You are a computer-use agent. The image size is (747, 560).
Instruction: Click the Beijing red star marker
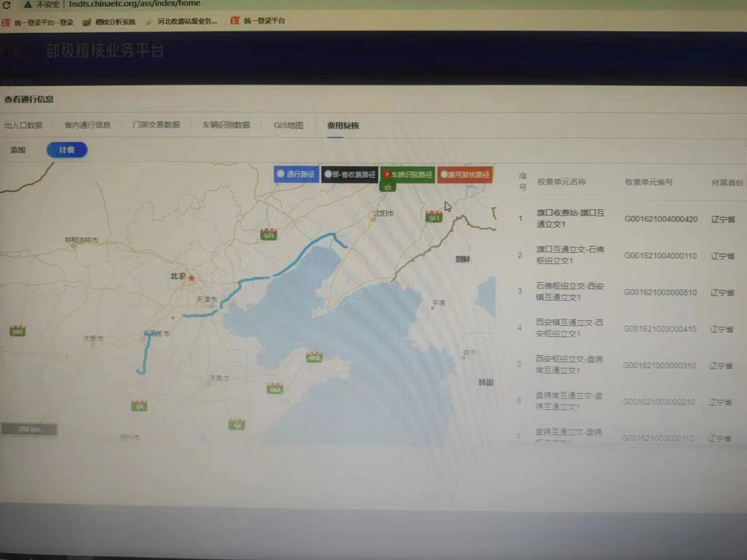coord(191,278)
